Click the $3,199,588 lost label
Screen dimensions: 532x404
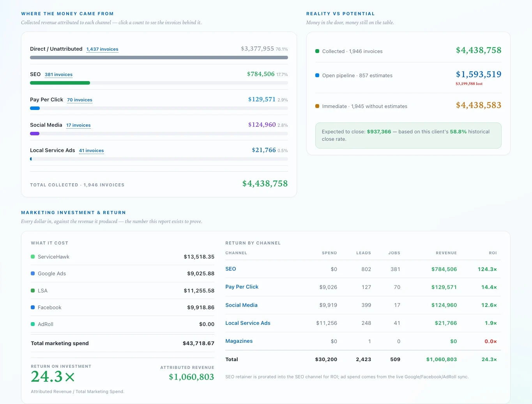pyautogui.click(x=469, y=84)
